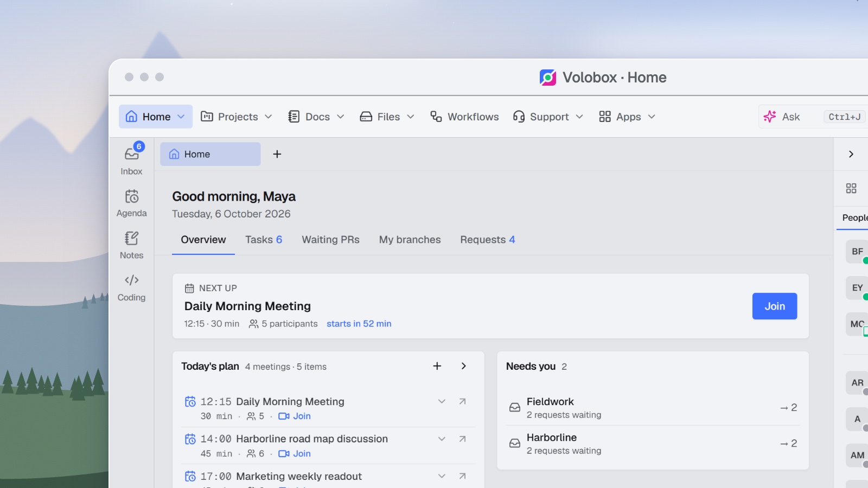Add item to Today's plan
The image size is (868, 488).
(x=437, y=366)
